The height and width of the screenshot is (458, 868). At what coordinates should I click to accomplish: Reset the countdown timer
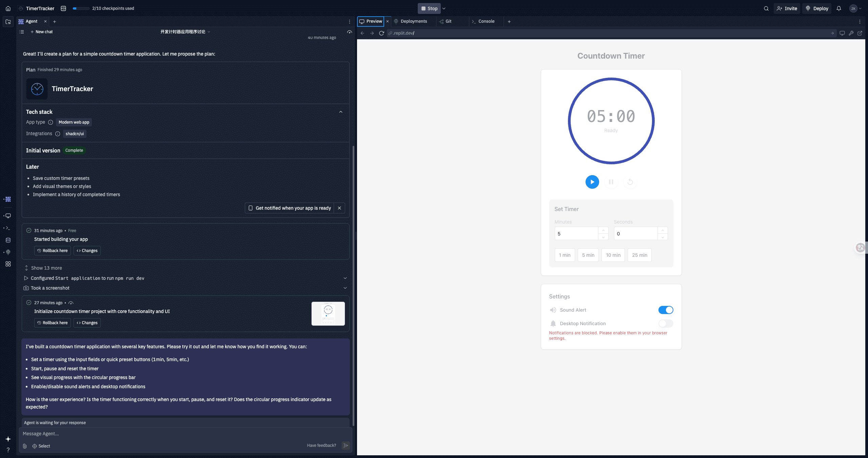(x=630, y=182)
